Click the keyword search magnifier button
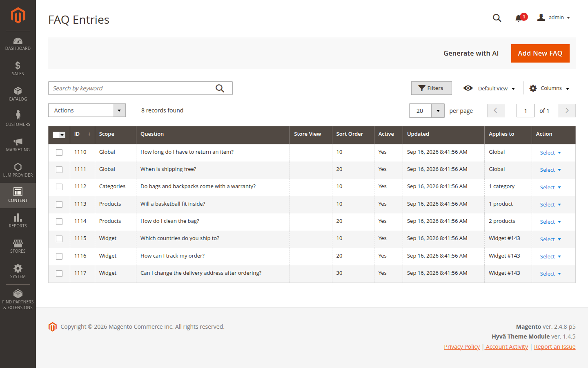 220,88
